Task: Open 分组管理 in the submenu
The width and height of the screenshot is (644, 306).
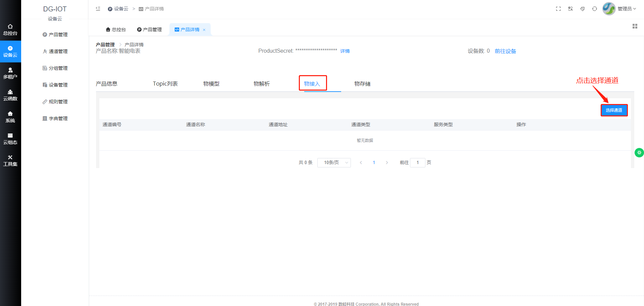Action: coord(55,68)
